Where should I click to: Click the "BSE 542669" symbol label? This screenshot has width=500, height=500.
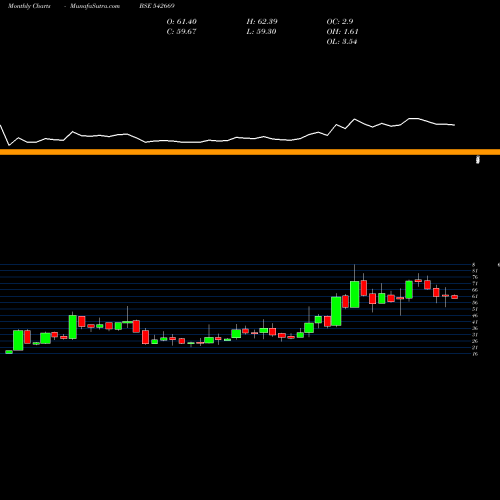[x=157, y=6]
